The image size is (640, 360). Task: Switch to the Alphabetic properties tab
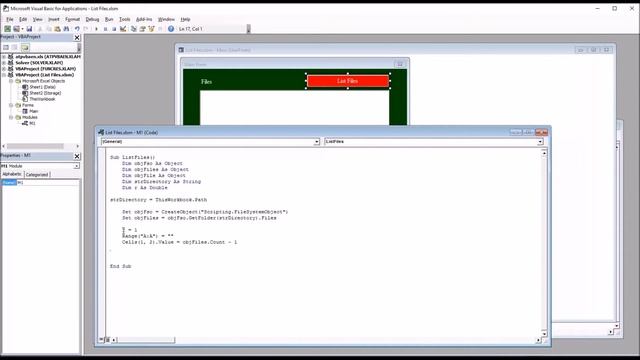pos(12,174)
